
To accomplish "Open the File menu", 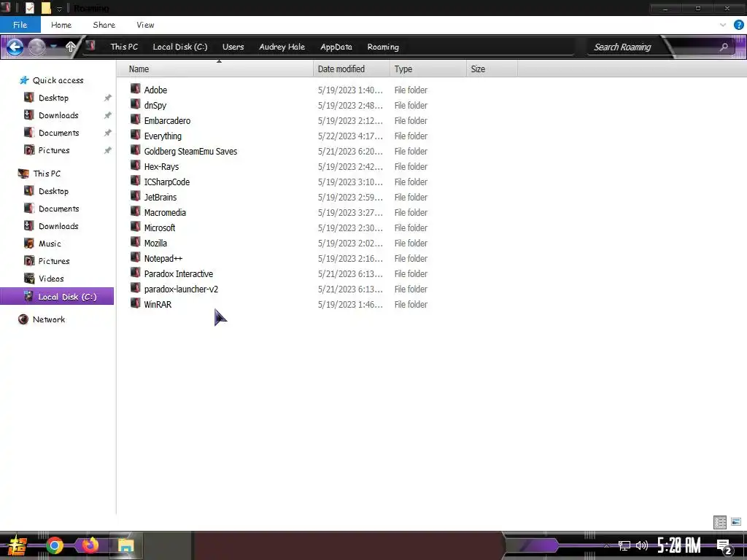I will tap(20, 25).
